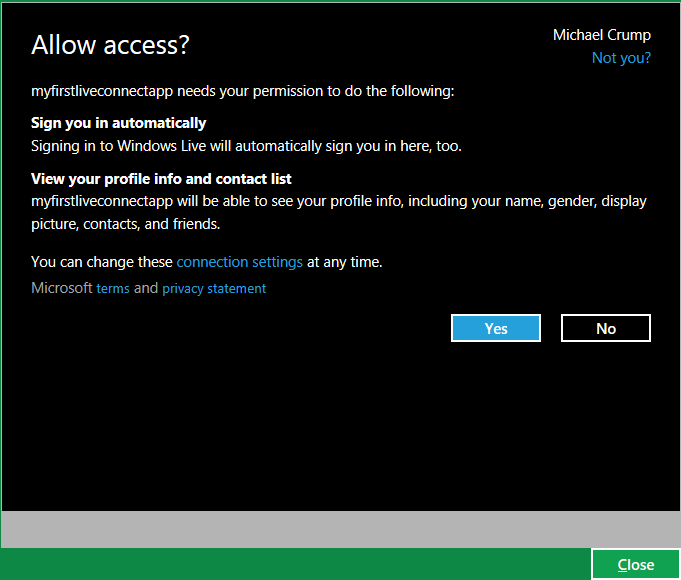Open the privacy statement link

pyautogui.click(x=214, y=288)
